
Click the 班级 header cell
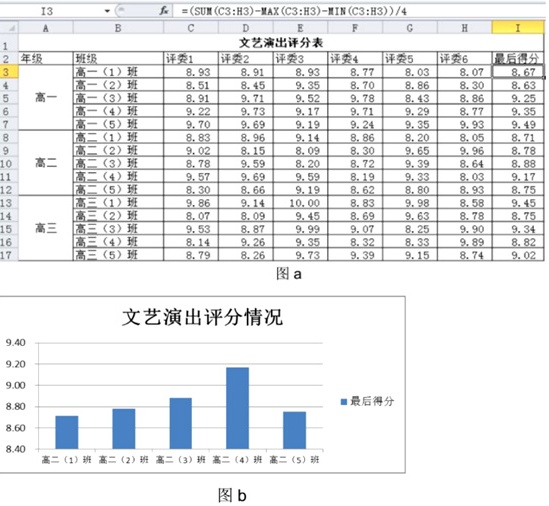click(118, 58)
